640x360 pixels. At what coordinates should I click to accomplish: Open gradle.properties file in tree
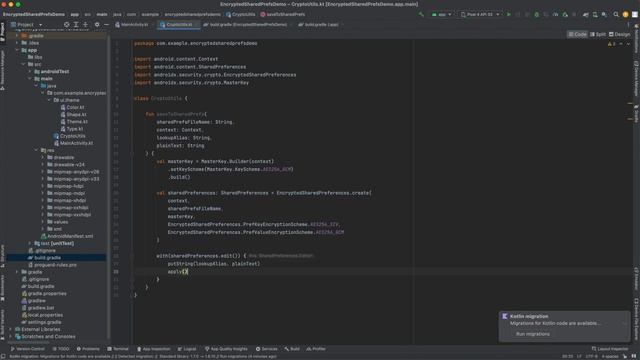44,293
